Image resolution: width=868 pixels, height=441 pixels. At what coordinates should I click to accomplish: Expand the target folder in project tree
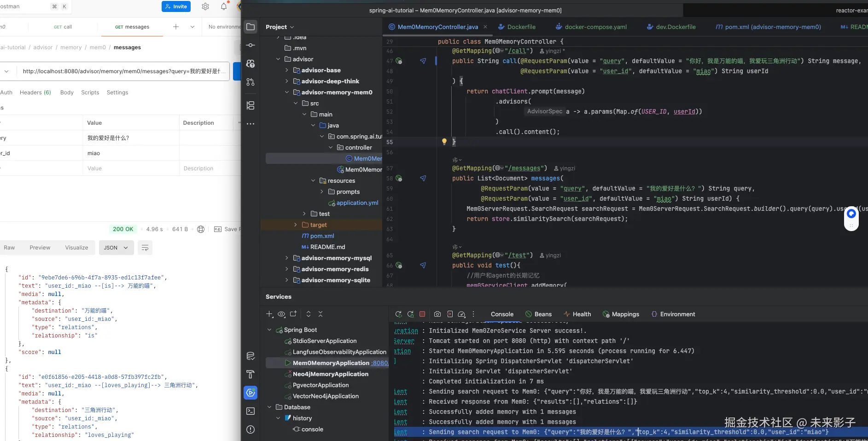[x=296, y=225]
